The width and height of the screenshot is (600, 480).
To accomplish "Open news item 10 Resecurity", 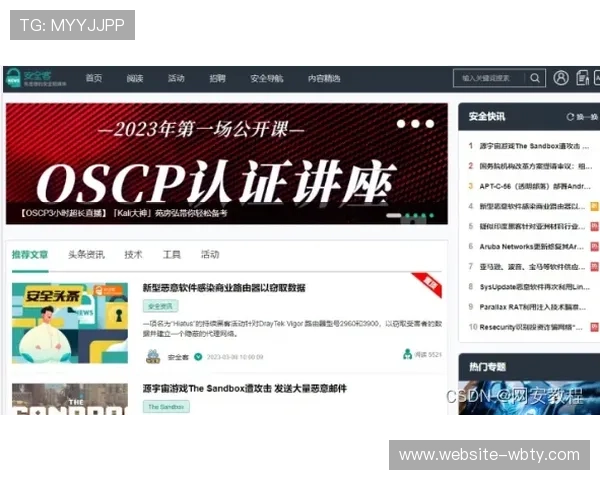I will pyautogui.click(x=531, y=327).
